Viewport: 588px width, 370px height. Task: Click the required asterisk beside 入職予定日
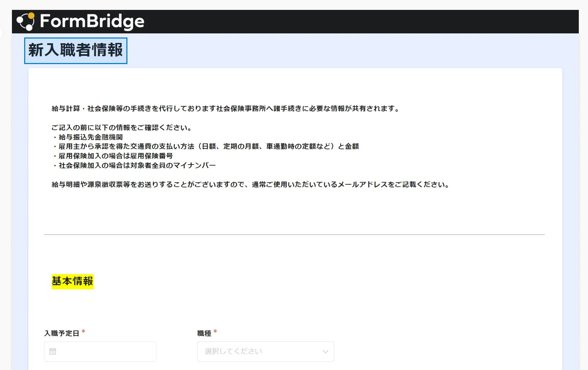[x=83, y=332]
